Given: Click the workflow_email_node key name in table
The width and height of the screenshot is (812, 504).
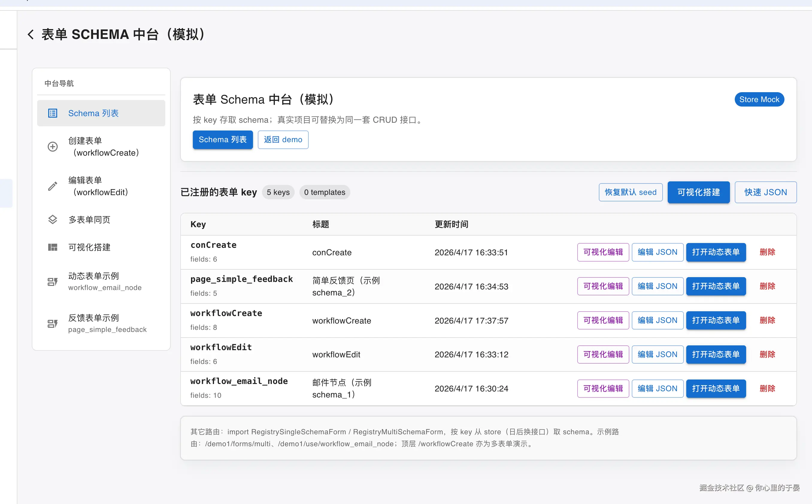Looking at the screenshot, I should tap(239, 381).
